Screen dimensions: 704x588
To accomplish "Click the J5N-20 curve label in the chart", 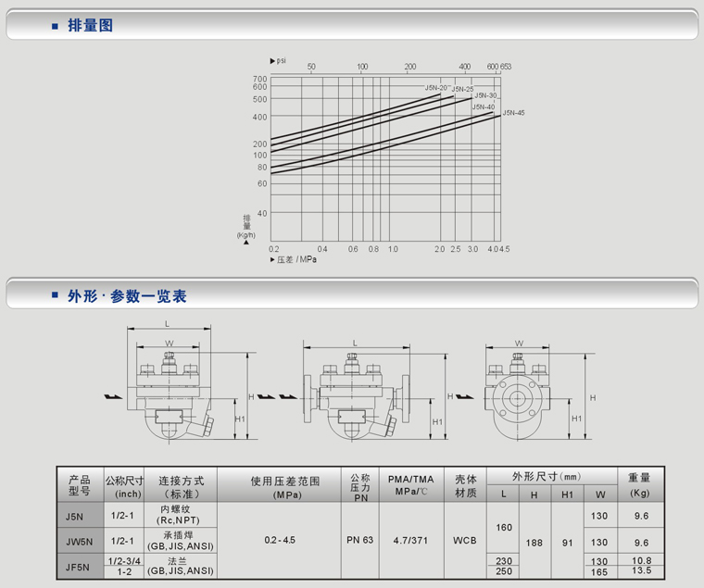I will pos(436,88).
